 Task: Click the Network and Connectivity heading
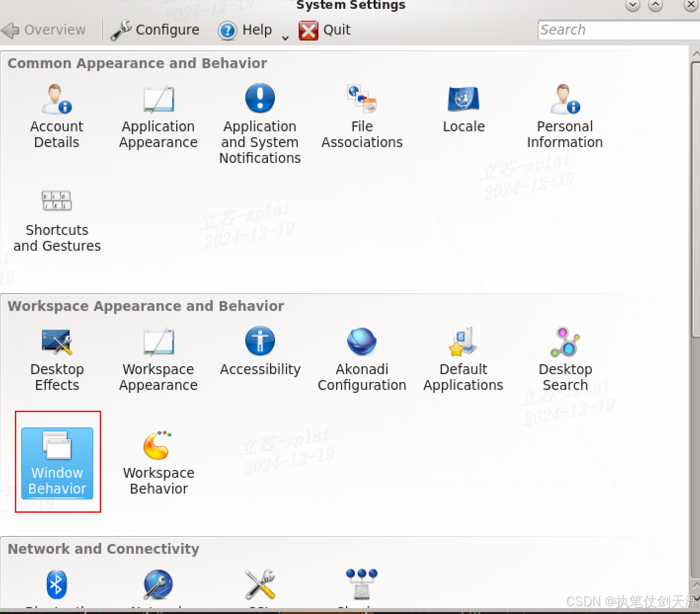tap(103, 549)
